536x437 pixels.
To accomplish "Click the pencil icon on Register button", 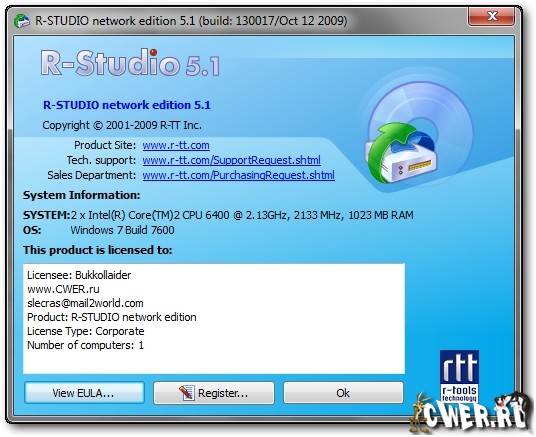I will (187, 393).
